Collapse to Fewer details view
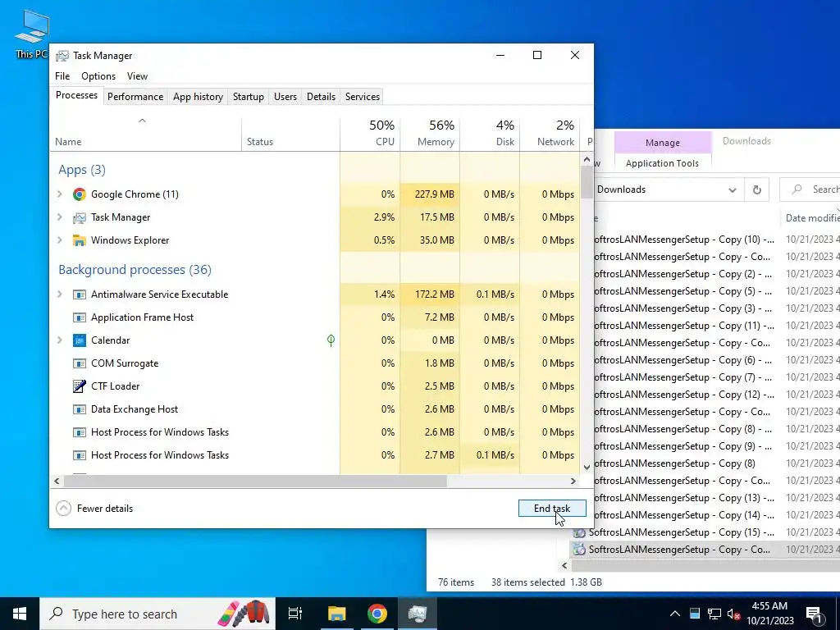This screenshot has width=840, height=630. pyautogui.click(x=95, y=509)
